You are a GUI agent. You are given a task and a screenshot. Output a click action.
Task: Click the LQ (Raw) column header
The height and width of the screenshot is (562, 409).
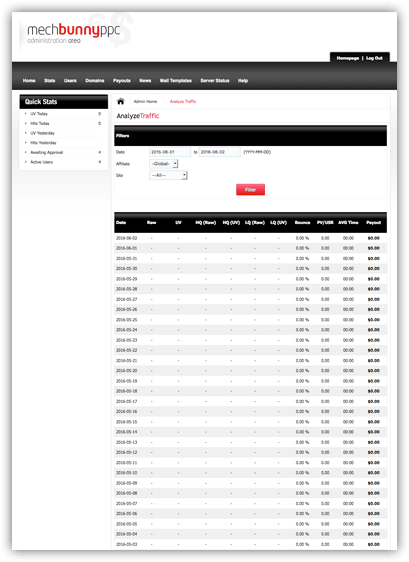point(255,223)
